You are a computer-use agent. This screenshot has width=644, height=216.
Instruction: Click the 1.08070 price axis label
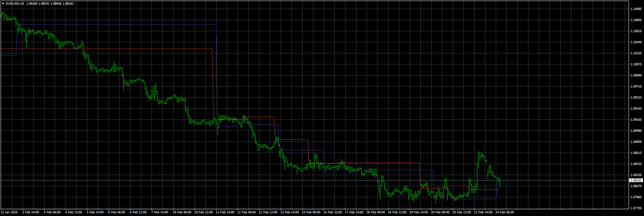pyautogui.click(x=636, y=186)
